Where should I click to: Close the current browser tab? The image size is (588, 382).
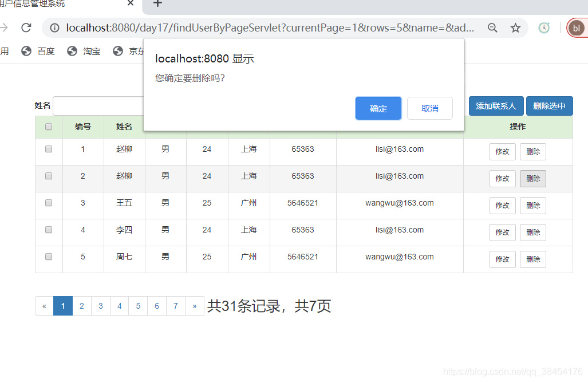click(131, 3)
